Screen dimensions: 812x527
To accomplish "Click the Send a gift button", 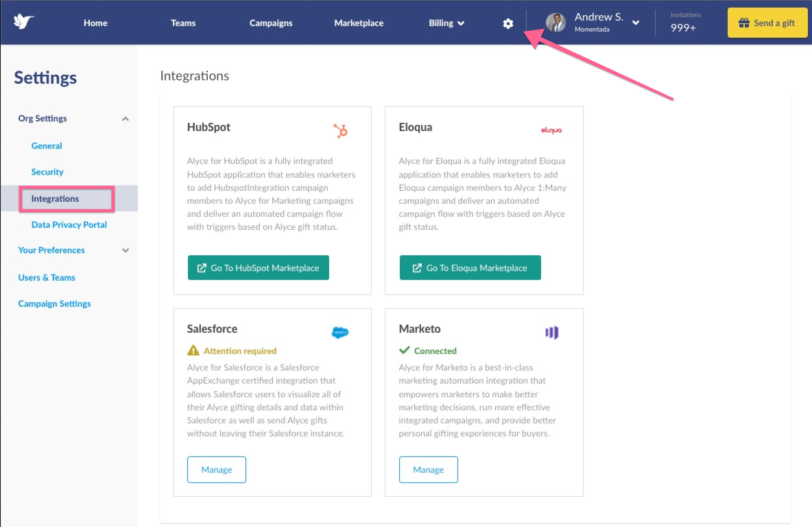I will 767,23.
